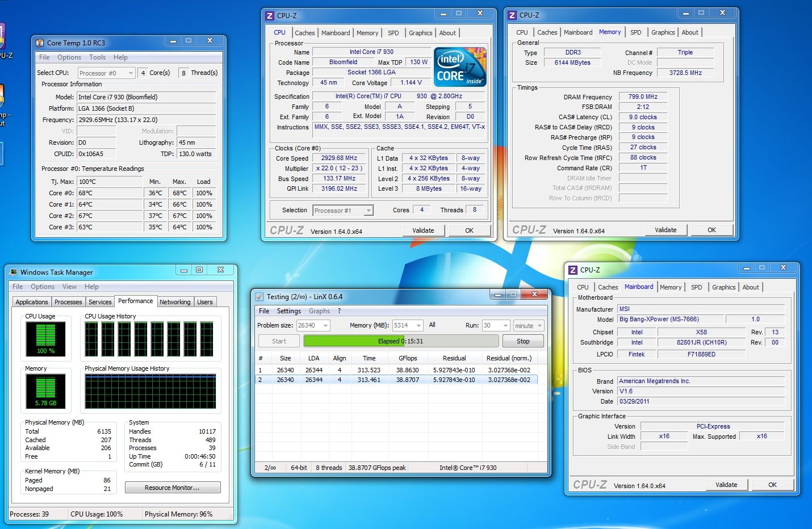This screenshot has height=529, width=812.
Task: Open the Memory (MiB) dropdown in LinX
Action: pos(418,326)
